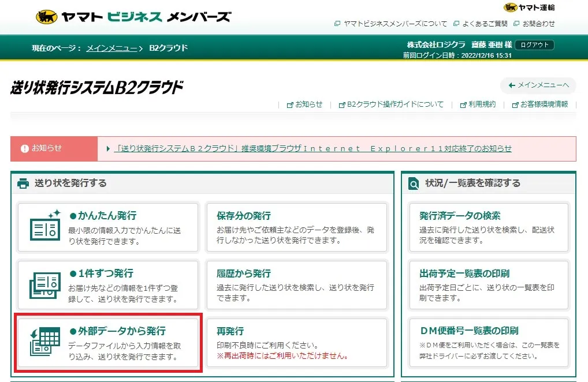The image size is (588, 382).
Task: Open the メインメニュー breadcrumb link
Action: coord(111,48)
